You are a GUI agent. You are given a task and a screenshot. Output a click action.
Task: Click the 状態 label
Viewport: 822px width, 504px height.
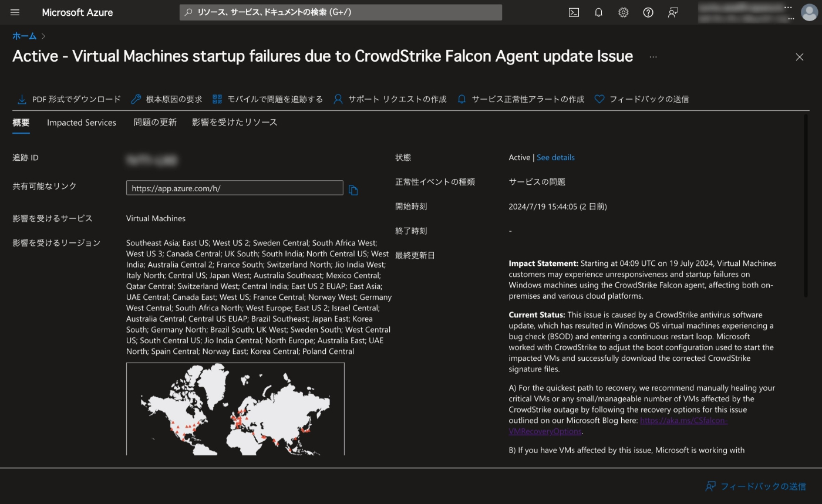click(x=403, y=158)
